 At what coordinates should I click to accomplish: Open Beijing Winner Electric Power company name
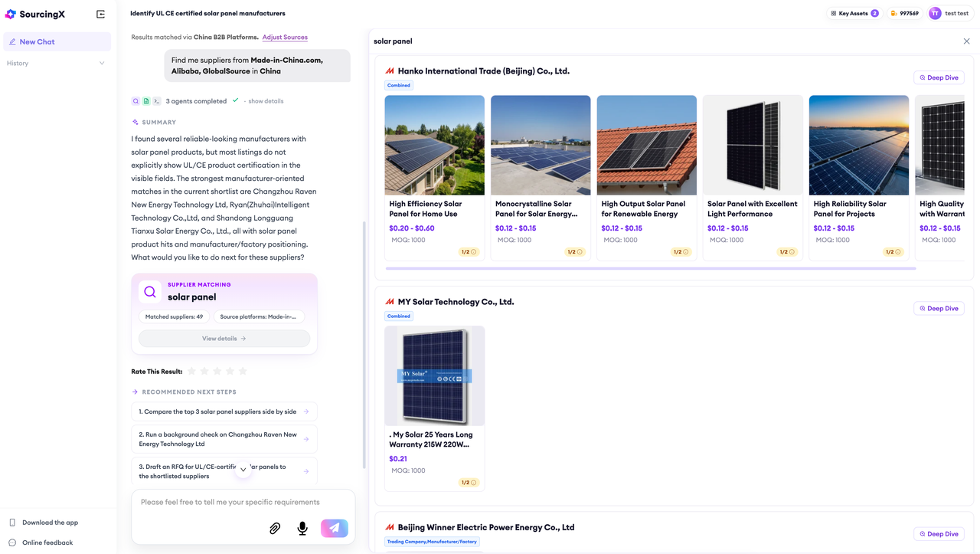pyautogui.click(x=486, y=527)
